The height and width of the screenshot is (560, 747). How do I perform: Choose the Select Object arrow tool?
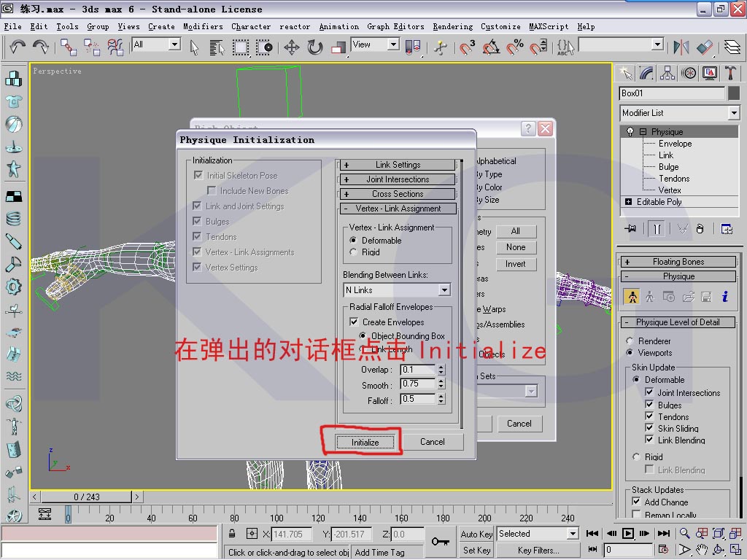point(194,47)
